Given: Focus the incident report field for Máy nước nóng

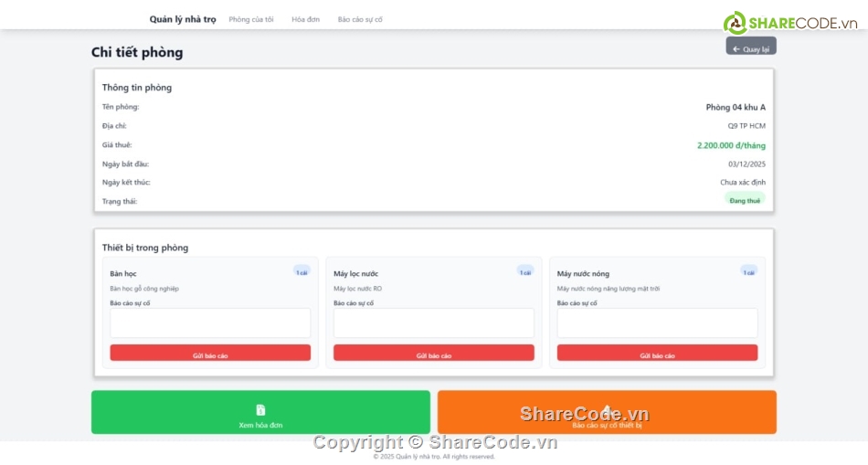Looking at the screenshot, I should (x=657, y=322).
